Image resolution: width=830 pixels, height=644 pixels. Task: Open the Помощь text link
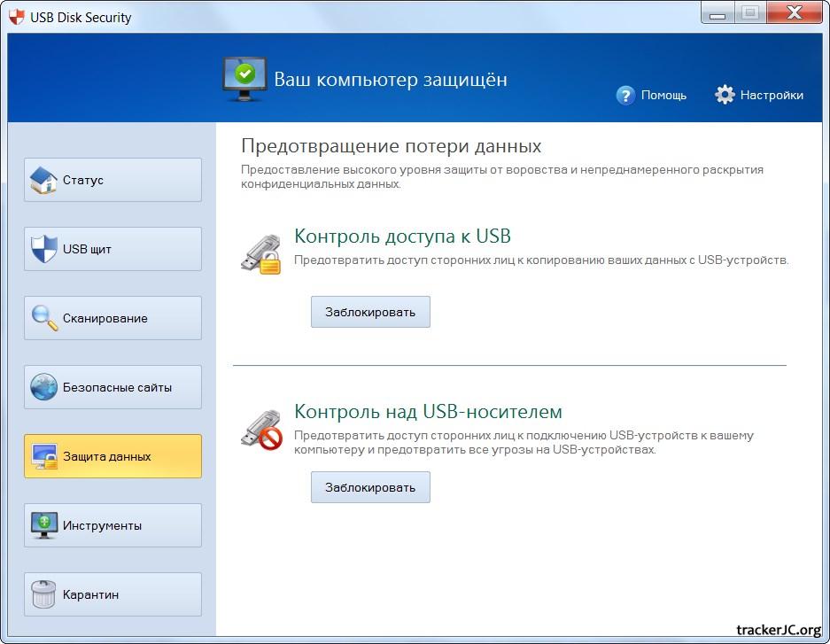click(663, 95)
